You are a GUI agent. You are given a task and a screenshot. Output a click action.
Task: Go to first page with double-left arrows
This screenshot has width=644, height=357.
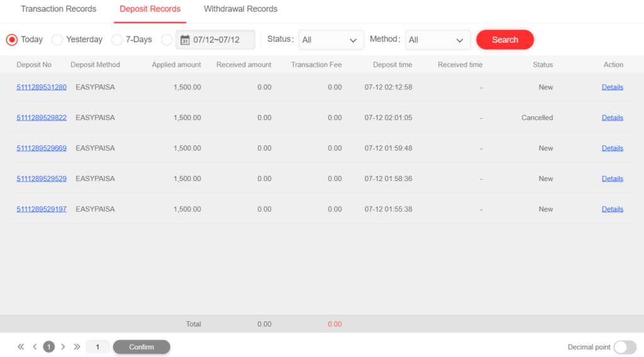pyautogui.click(x=21, y=347)
